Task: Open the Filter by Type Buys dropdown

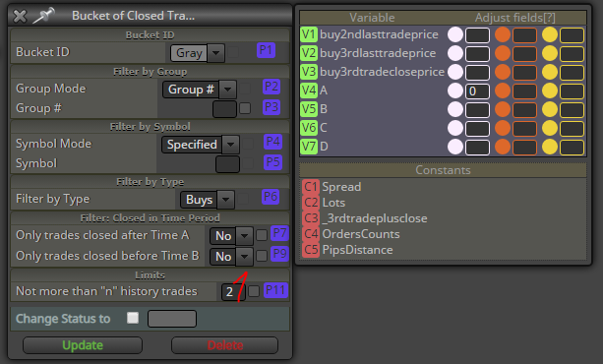Action: click(x=208, y=200)
